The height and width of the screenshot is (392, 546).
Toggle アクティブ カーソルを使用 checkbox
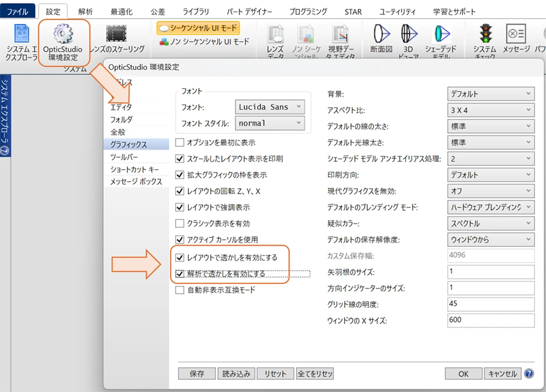(x=180, y=240)
